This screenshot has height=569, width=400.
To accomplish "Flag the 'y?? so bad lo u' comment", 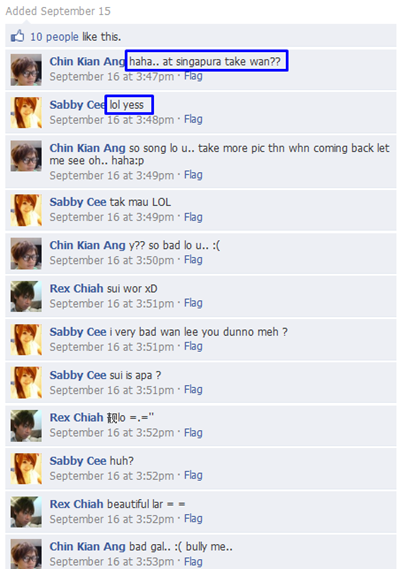I will (193, 260).
